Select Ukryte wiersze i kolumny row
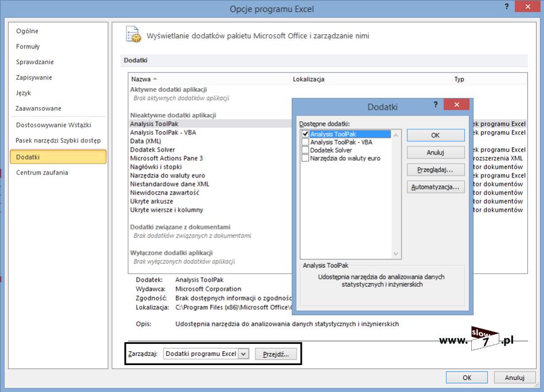 coord(210,210)
